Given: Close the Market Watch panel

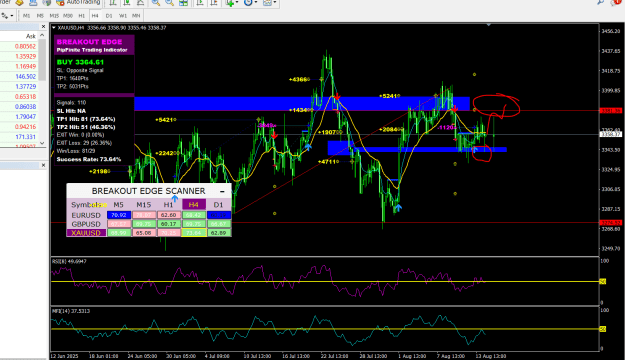Looking at the screenshot, I should (x=43, y=27).
